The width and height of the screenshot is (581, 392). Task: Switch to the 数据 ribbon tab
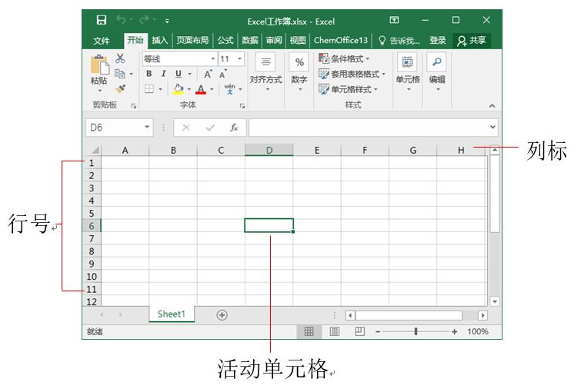pyautogui.click(x=249, y=40)
